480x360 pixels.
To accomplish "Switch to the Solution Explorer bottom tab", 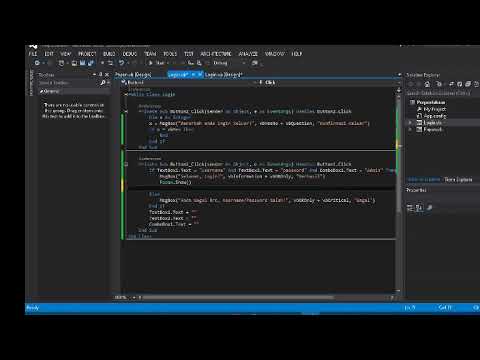I will click(424, 180).
